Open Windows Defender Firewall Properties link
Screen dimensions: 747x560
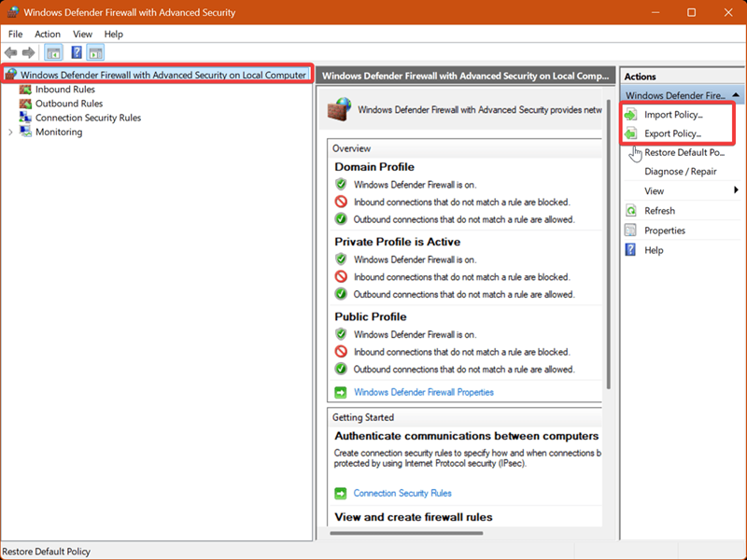[424, 392]
